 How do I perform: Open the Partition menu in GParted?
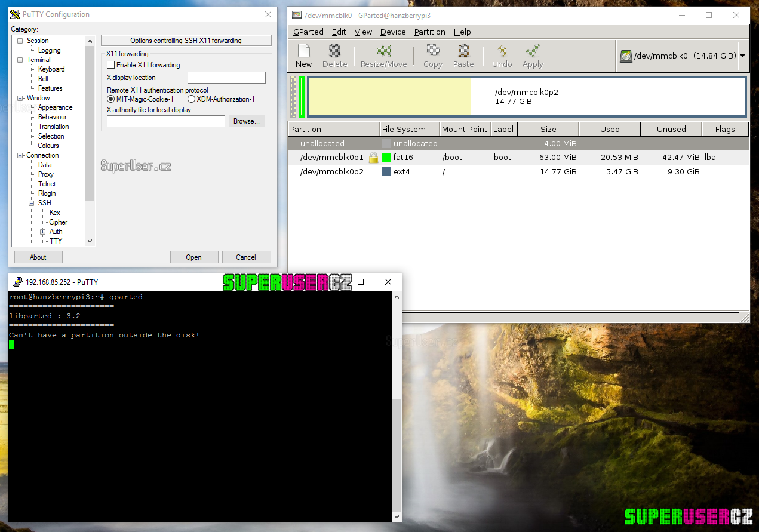coord(429,32)
